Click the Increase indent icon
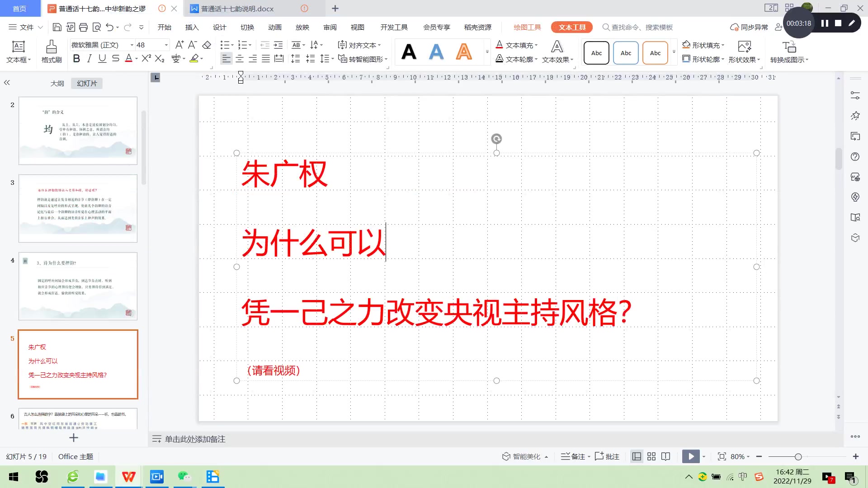Viewport: 868px width, 488px height. (278, 45)
